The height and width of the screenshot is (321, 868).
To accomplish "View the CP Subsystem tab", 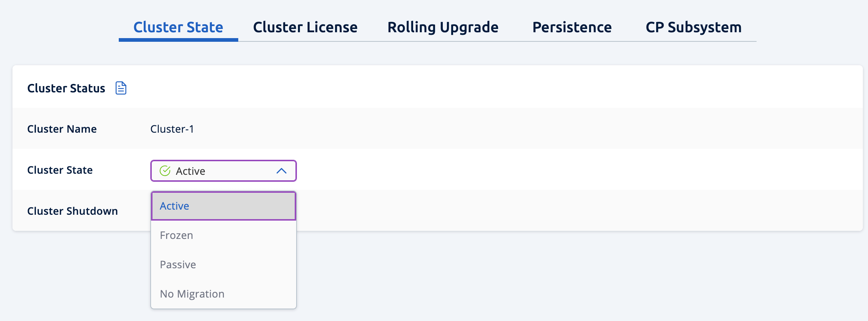I will [694, 27].
